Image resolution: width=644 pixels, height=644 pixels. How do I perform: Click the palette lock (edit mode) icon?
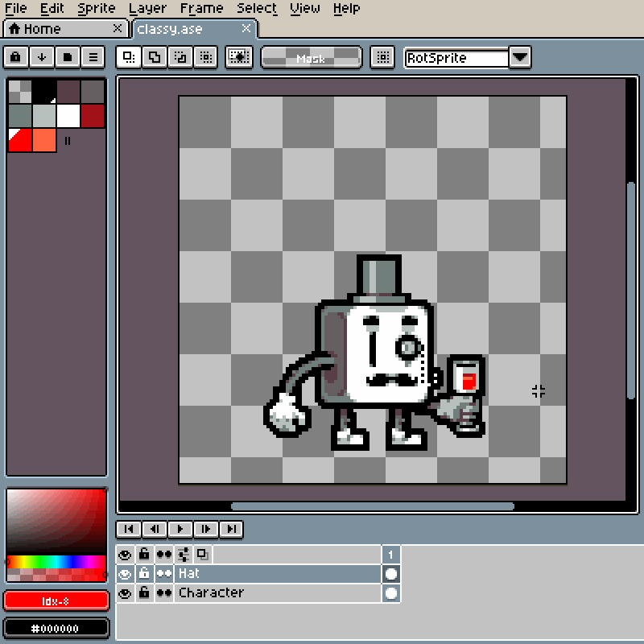15,57
